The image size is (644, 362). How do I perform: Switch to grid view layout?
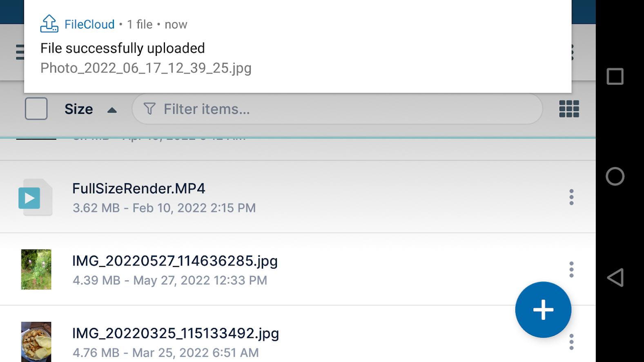click(569, 109)
